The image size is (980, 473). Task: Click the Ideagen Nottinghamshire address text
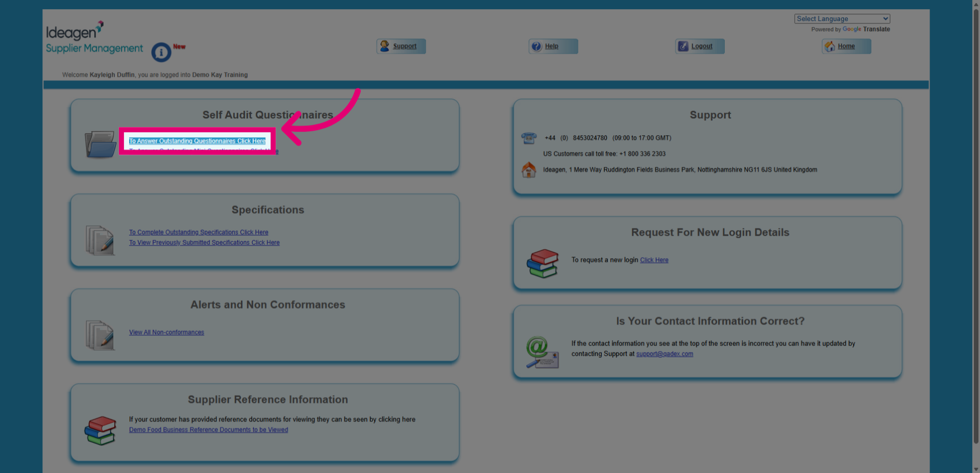[x=680, y=170]
